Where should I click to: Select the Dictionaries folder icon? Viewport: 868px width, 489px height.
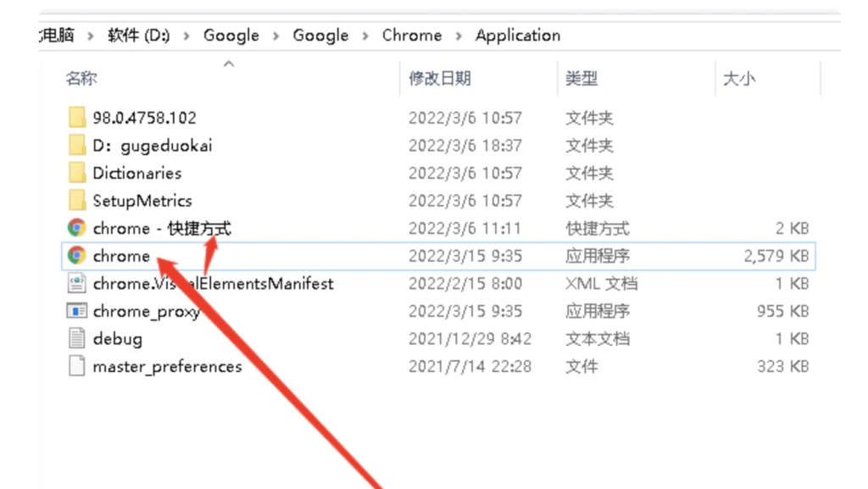click(77, 173)
